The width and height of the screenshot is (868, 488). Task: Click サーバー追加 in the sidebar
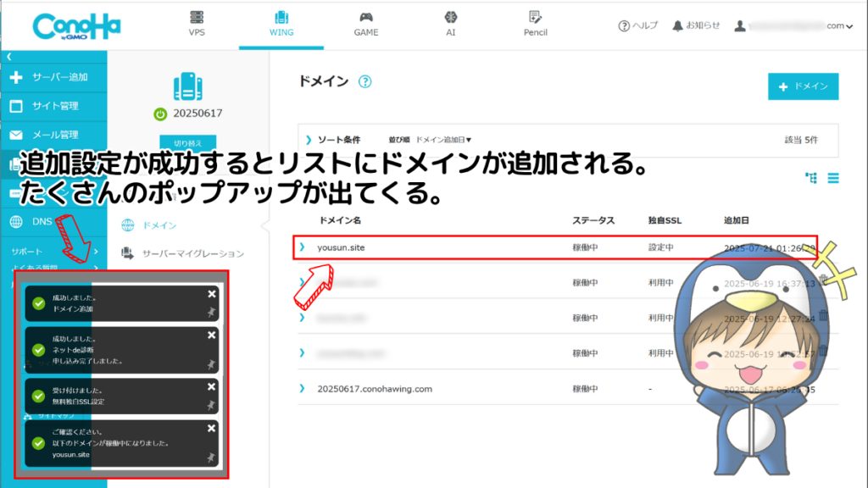click(53, 77)
